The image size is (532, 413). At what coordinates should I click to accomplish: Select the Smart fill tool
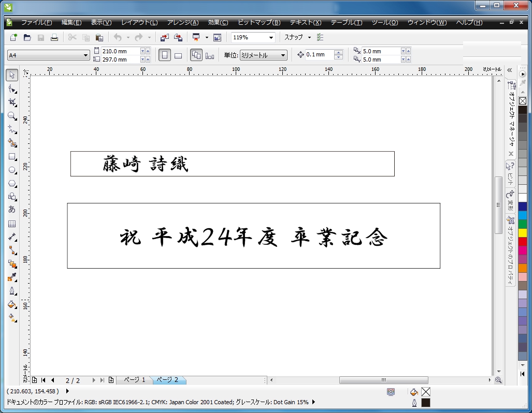12,143
